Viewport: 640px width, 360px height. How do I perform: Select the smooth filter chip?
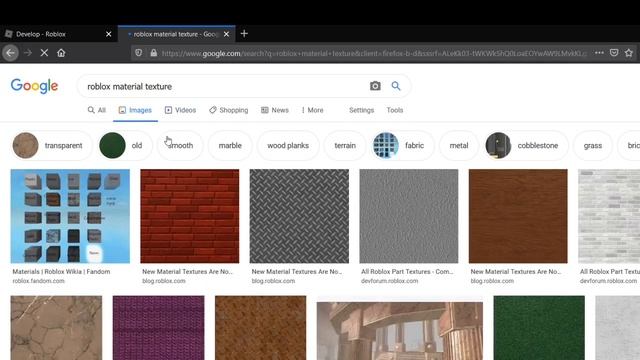pos(180,145)
